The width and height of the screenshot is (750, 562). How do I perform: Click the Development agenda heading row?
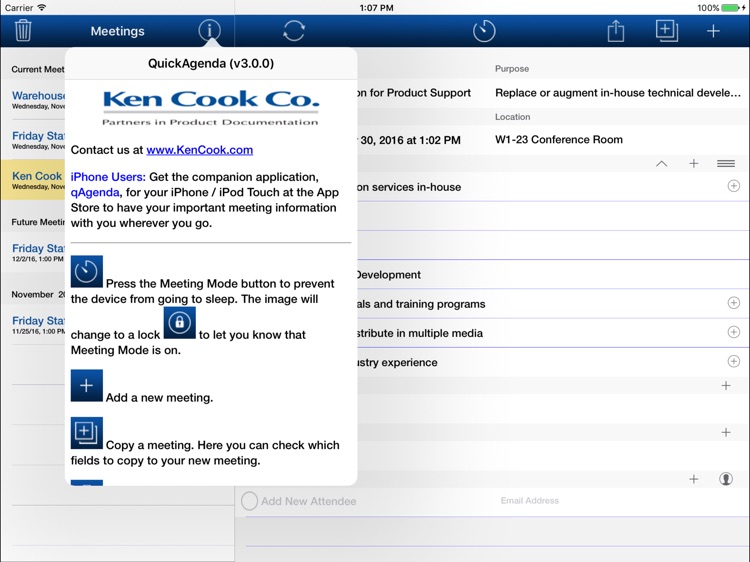[x=553, y=275]
